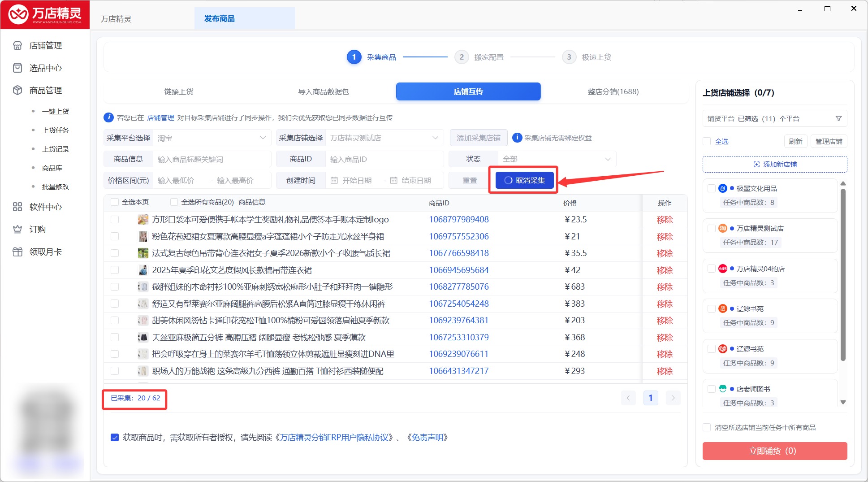This screenshot has height=482, width=868.
Task: Select 极墨文化用品 store checkbox
Action: click(x=711, y=188)
